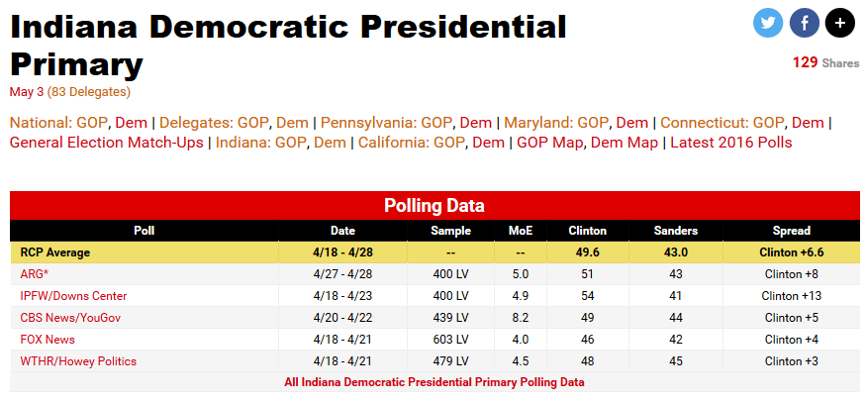The height and width of the screenshot is (402, 868).
Task: Open more sharing options plus icon
Action: click(x=839, y=23)
